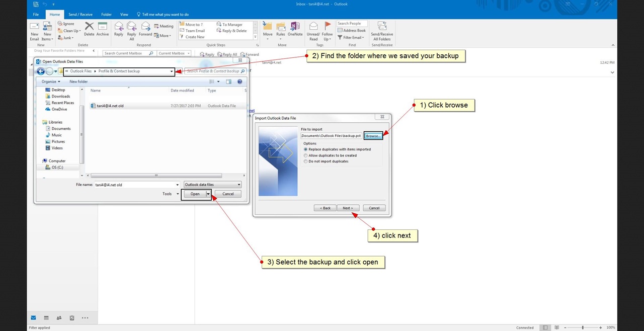This screenshot has height=331, width=644.
Task: Click Send/Receive All Folders
Action: tap(381, 30)
